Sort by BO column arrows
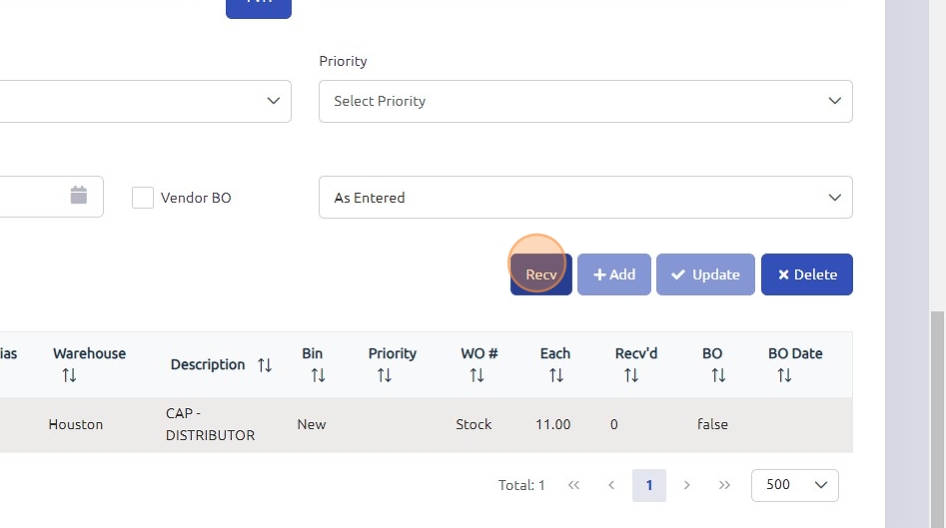This screenshot has height=528, width=946. tap(718, 376)
